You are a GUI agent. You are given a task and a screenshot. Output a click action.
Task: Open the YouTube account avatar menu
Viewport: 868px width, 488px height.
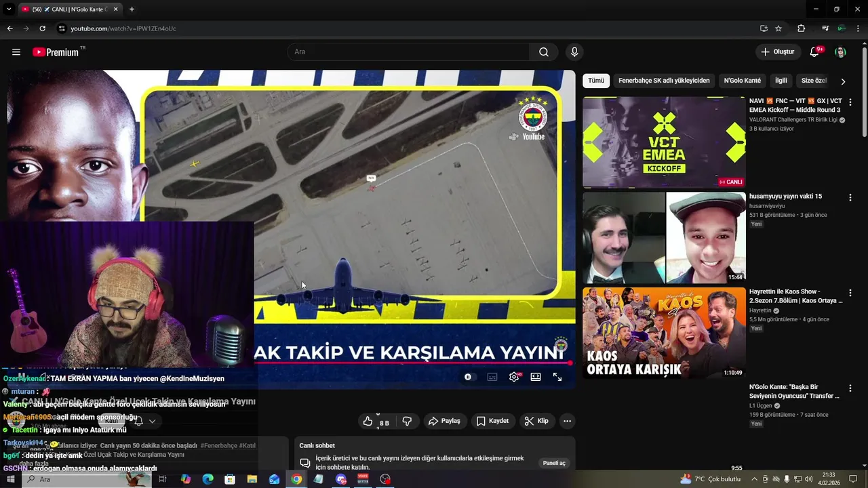(x=840, y=52)
